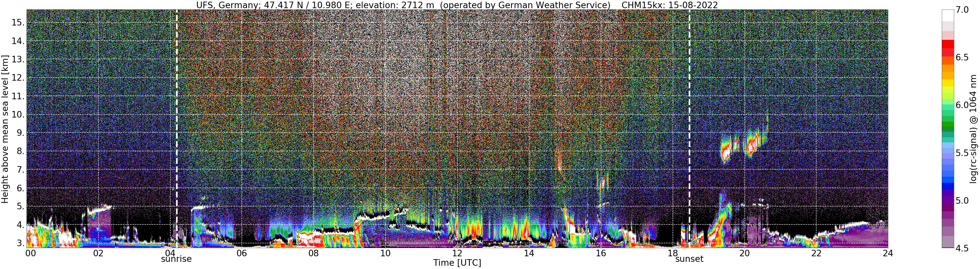Click the x-axis tick label '12'
Image resolution: width=980 pixels, height=269 pixels.
(457, 253)
